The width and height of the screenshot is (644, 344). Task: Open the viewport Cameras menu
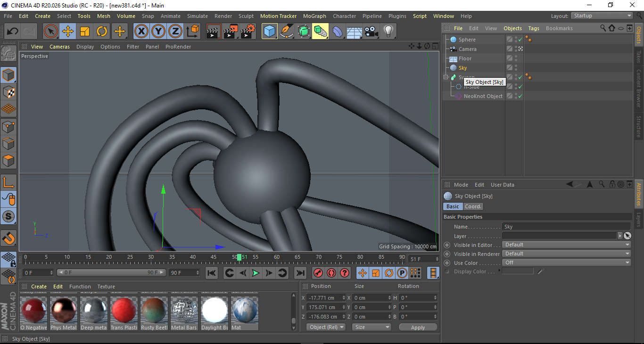[59, 47]
